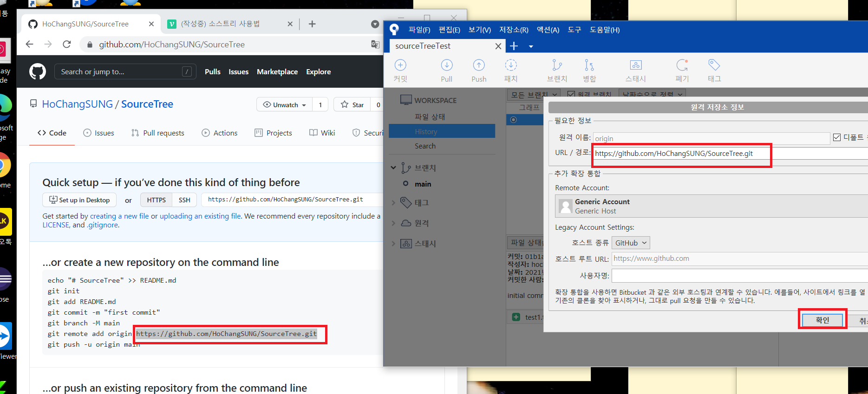Open the 모든 브랜치 dropdown
This screenshot has width=868, height=394.
coord(534,94)
